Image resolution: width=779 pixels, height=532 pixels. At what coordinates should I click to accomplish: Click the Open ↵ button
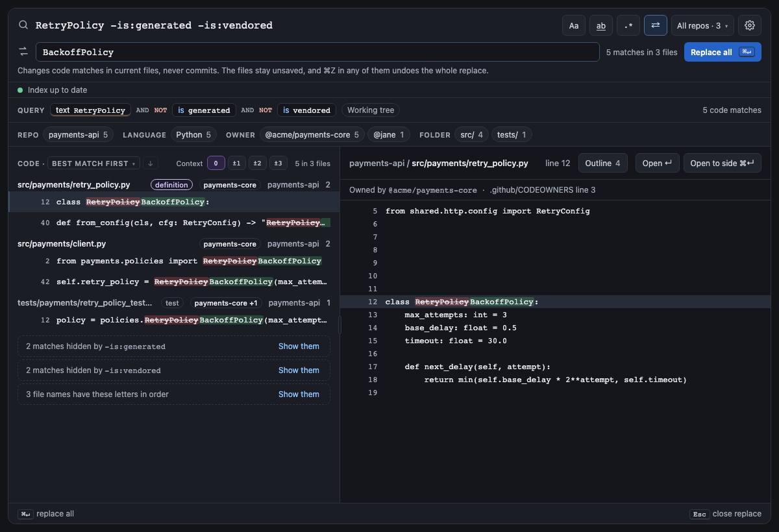click(657, 163)
